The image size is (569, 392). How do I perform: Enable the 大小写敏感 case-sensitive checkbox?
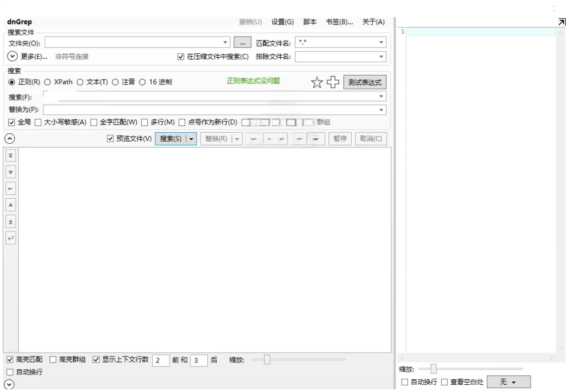tap(38, 122)
